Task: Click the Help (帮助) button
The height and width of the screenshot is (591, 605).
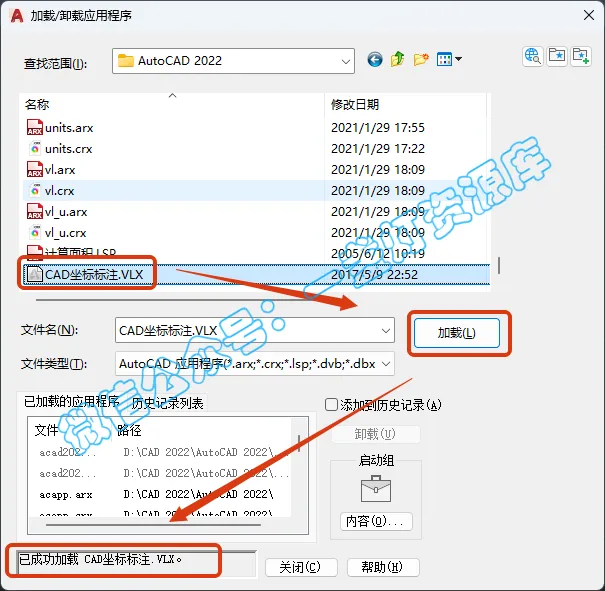Action: (383, 567)
